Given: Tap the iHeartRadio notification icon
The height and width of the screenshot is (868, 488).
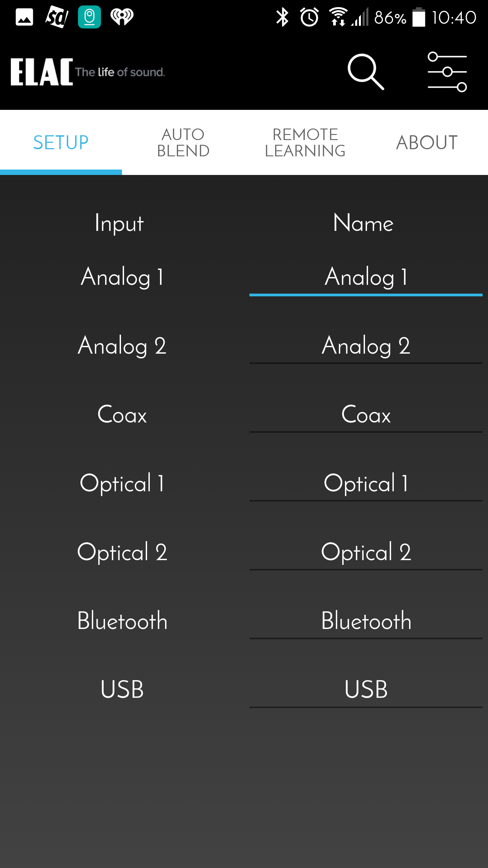Looking at the screenshot, I should click(x=122, y=17).
